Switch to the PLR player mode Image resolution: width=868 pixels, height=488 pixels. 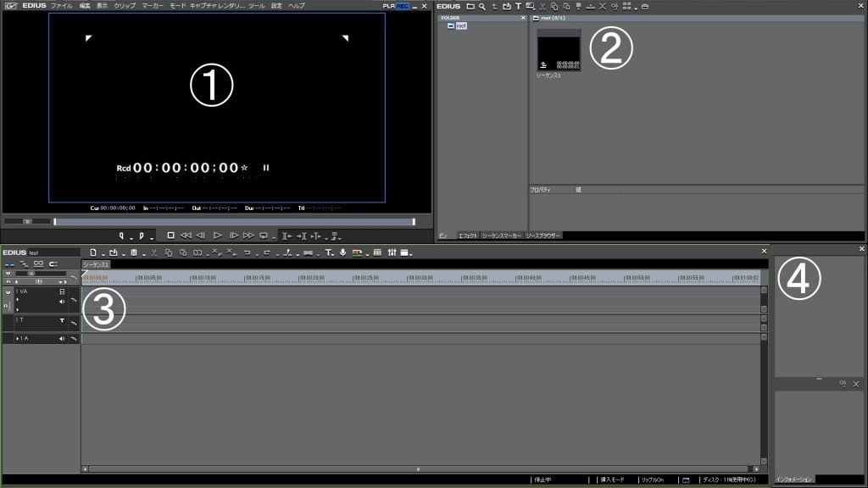[x=388, y=6]
